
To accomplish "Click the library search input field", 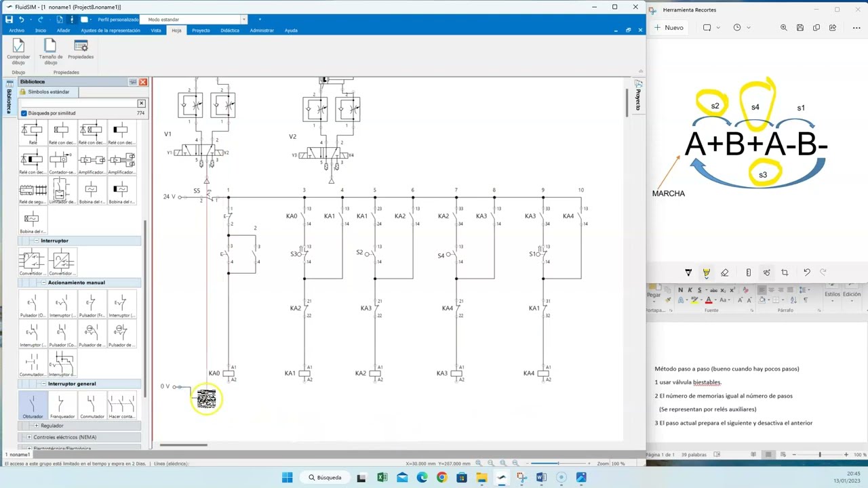I will (x=78, y=104).
